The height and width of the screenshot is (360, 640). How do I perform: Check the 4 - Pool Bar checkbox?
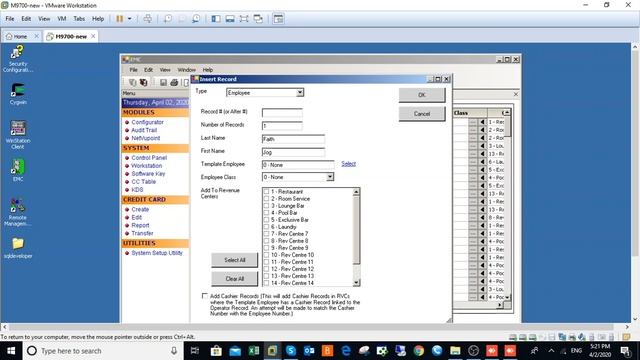267,213
